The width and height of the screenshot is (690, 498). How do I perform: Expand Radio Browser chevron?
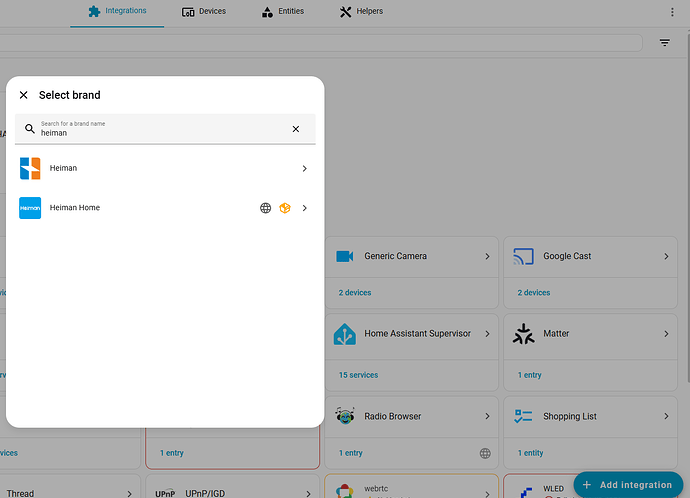487,416
